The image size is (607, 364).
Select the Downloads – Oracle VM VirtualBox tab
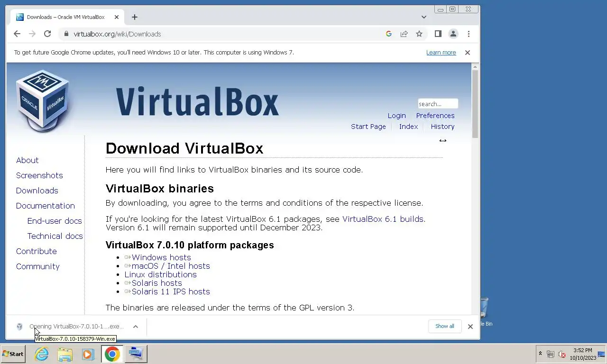(67, 17)
